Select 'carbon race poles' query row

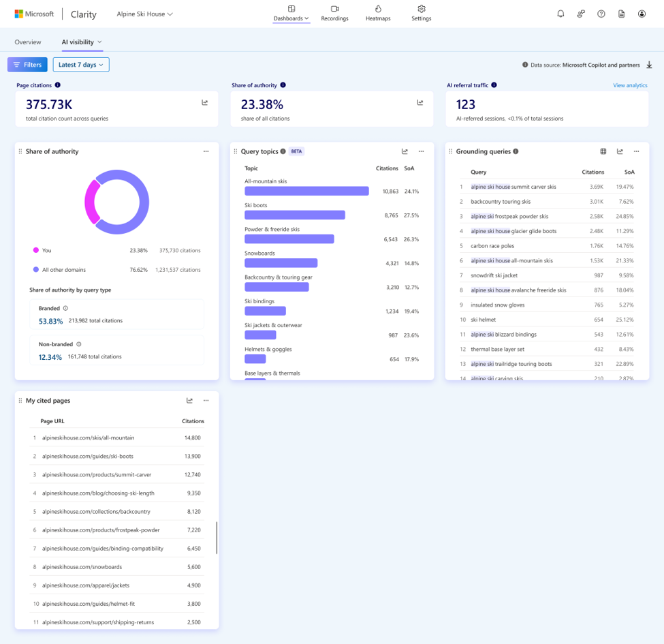547,246
